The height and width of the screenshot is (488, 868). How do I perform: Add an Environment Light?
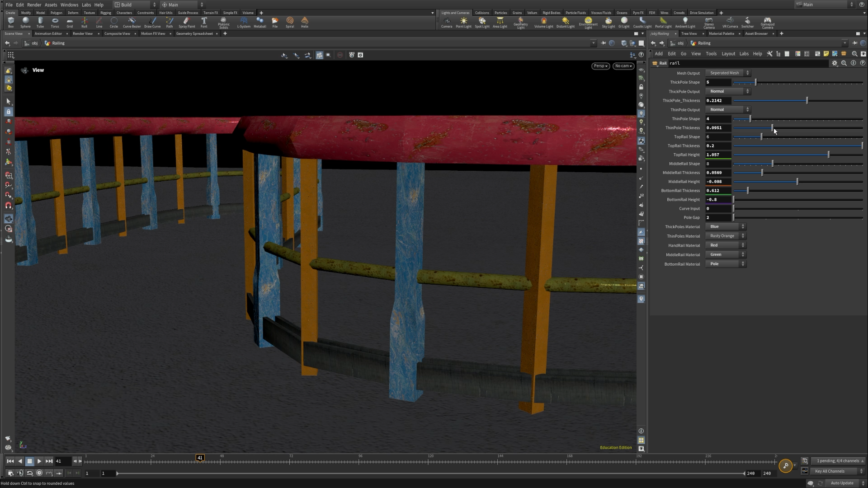click(588, 22)
